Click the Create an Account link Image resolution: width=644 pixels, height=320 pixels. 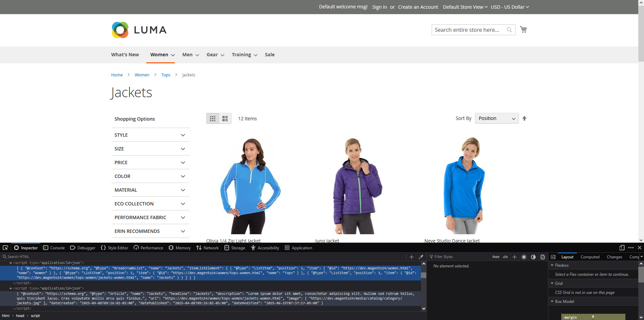[418, 7]
